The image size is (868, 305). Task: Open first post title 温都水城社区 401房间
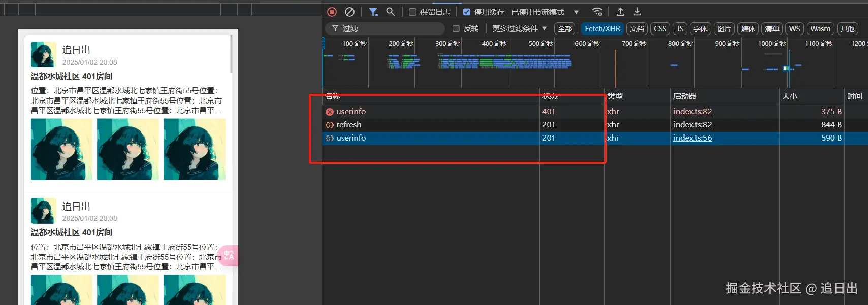(72, 76)
